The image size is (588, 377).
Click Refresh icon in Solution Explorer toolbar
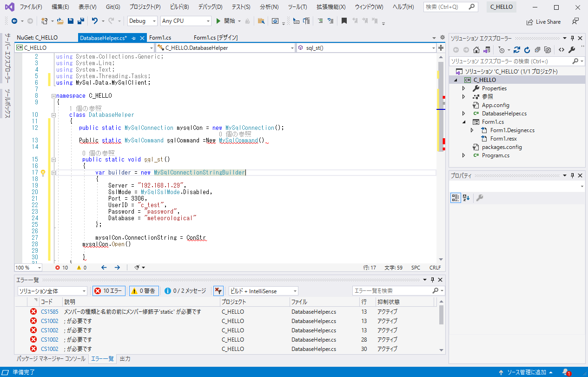(x=527, y=50)
